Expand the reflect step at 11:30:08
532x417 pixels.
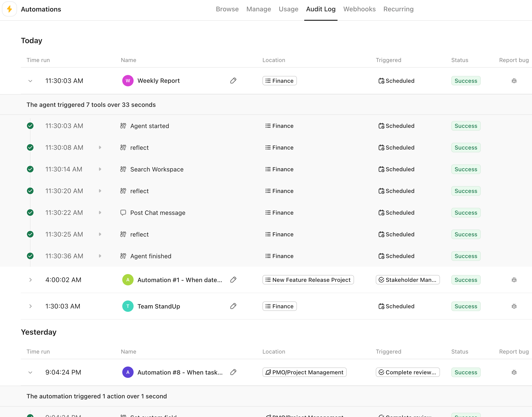[x=100, y=147]
